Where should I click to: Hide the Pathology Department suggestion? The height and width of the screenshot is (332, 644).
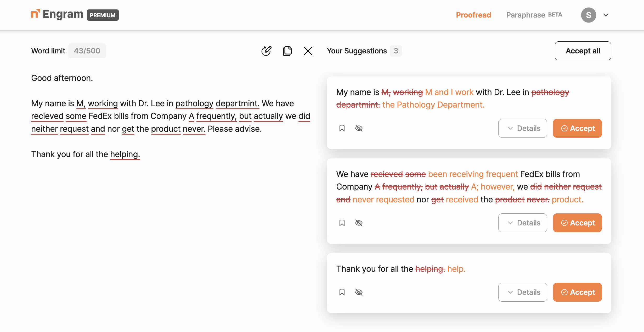click(359, 128)
